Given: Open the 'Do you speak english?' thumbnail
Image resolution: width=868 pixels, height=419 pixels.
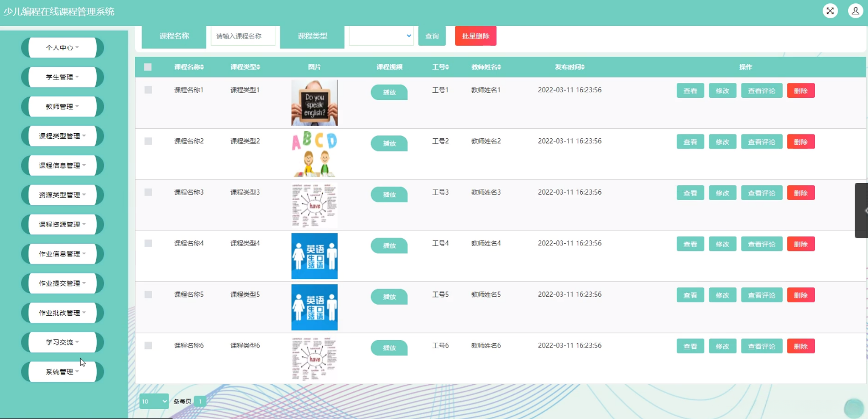Looking at the screenshot, I should [x=315, y=103].
